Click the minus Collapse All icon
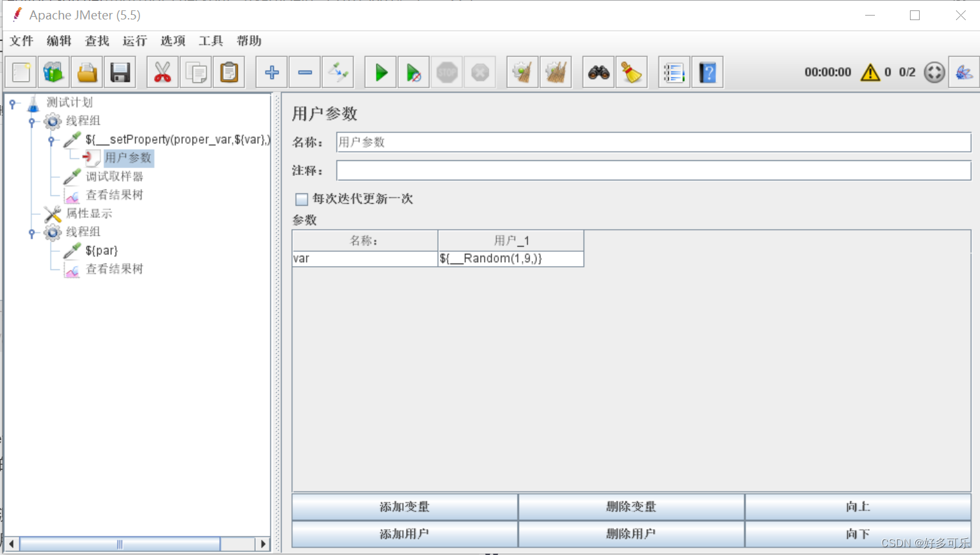This screenshot has width=980, height=555. (x=305, y=72)
